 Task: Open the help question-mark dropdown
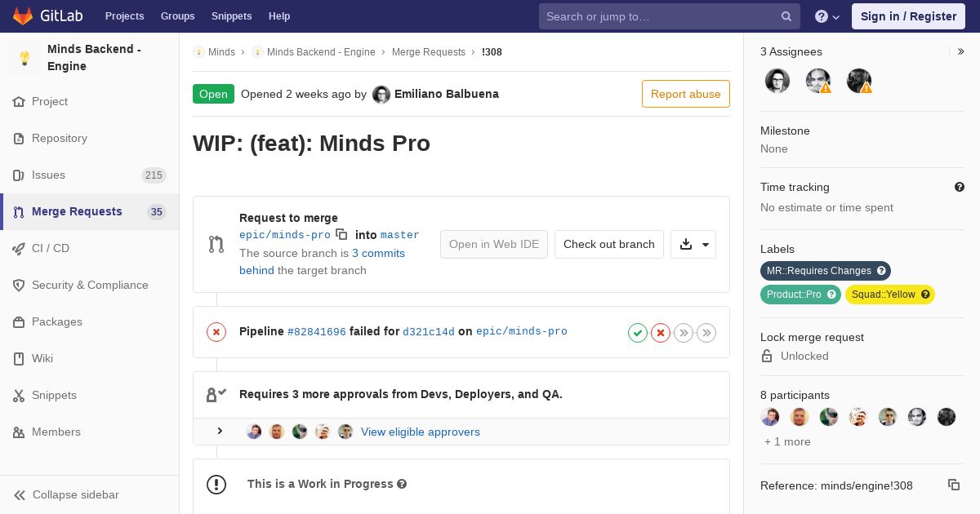pyautogui.click(x=827, y=16)
